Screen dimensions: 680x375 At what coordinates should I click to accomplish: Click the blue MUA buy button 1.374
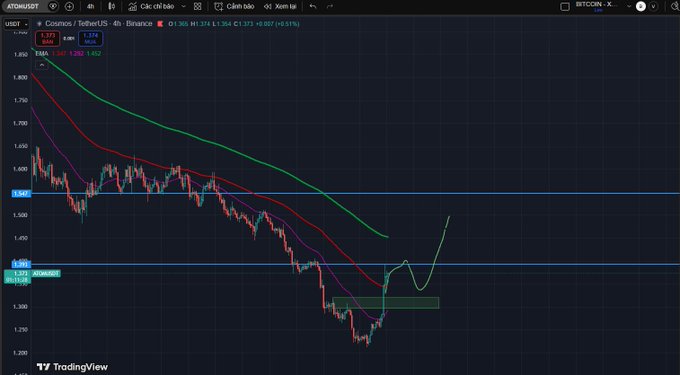click(91, 39)
